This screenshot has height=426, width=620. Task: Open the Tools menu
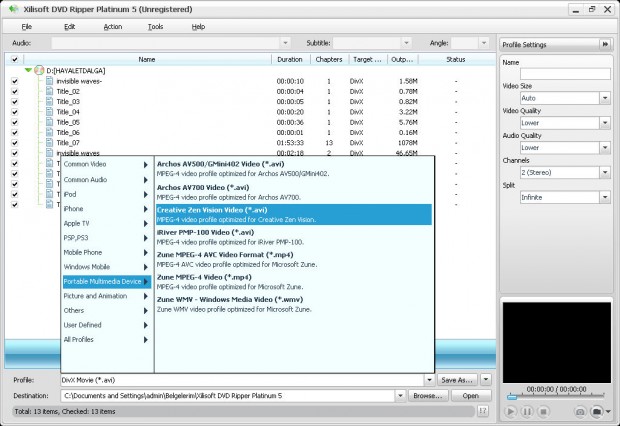(x=155, y=27)
